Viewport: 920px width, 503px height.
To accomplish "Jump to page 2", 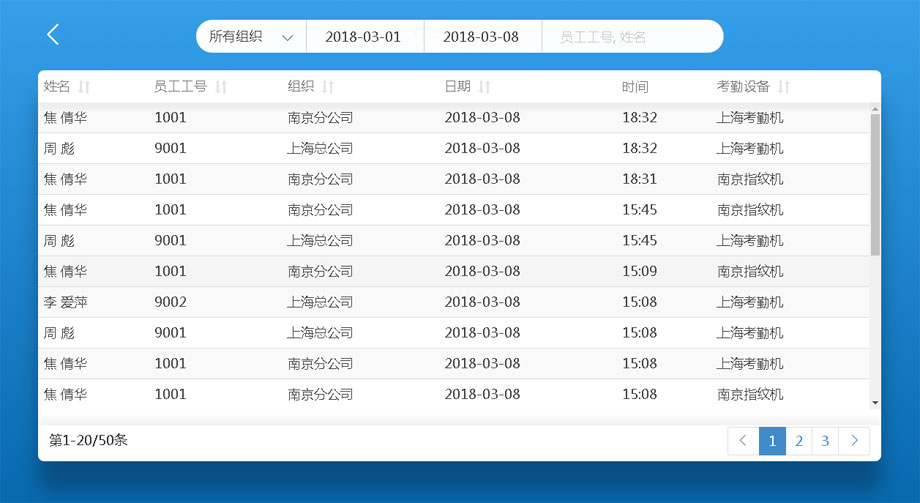I will pos(798,441).
